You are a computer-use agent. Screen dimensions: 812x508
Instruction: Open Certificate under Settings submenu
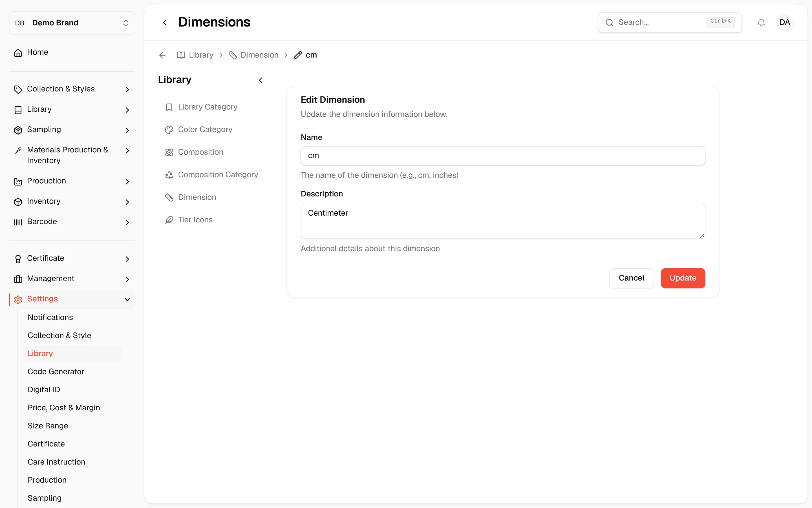tap(46, 443)
